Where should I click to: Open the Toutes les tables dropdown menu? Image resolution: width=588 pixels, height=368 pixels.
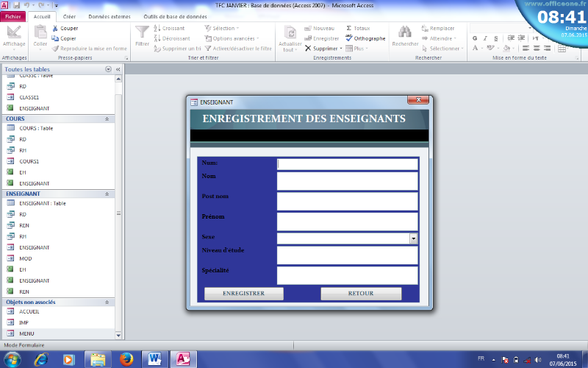109,69
